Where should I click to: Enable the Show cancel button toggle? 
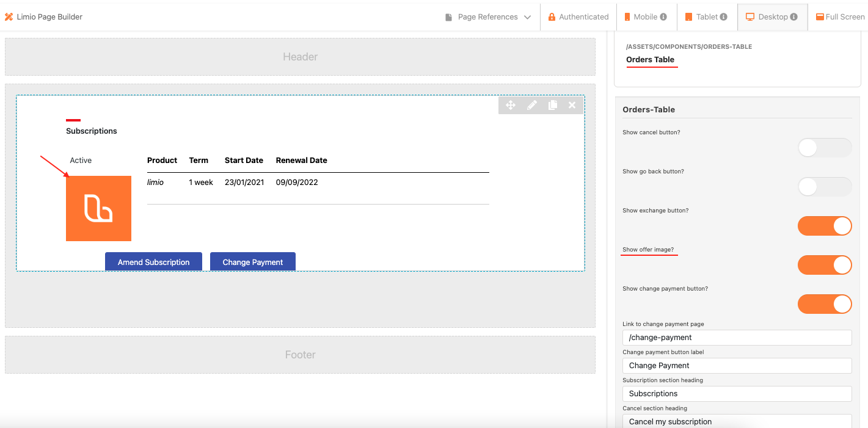click(825, 148)
